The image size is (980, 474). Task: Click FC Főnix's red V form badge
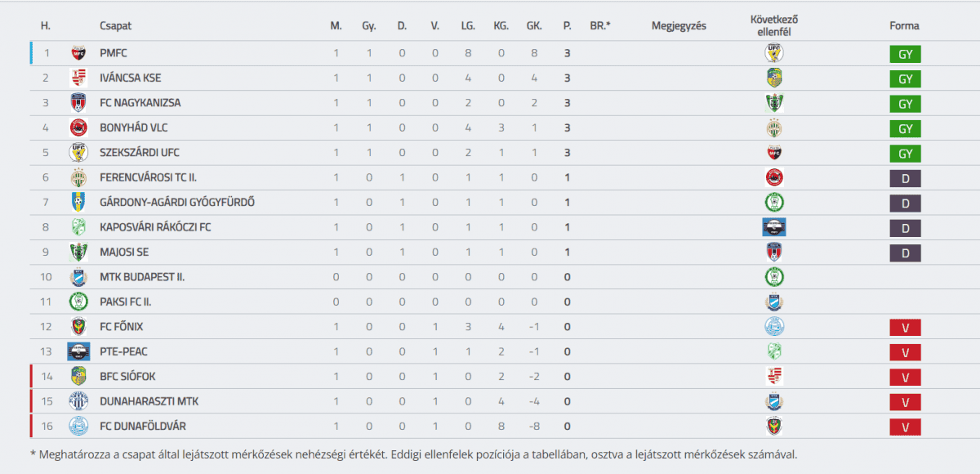click(905, 328)
